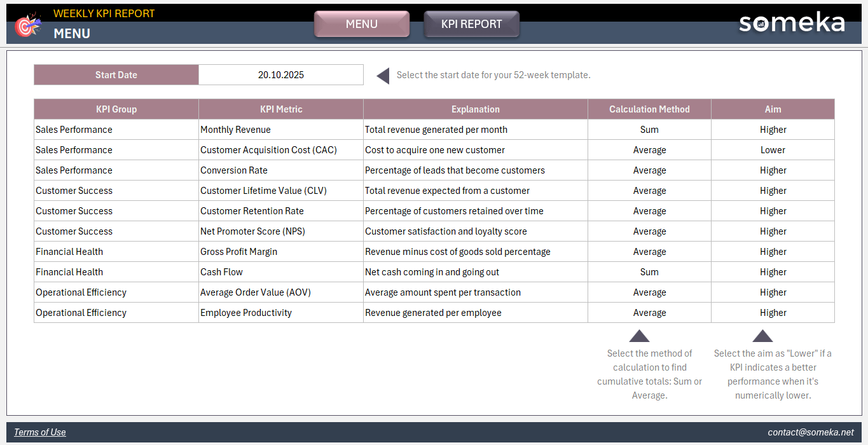Open Calculation Method dropdown for Cash Flow
The width and height of the screenshot is (868, 445).
point(649,272)
